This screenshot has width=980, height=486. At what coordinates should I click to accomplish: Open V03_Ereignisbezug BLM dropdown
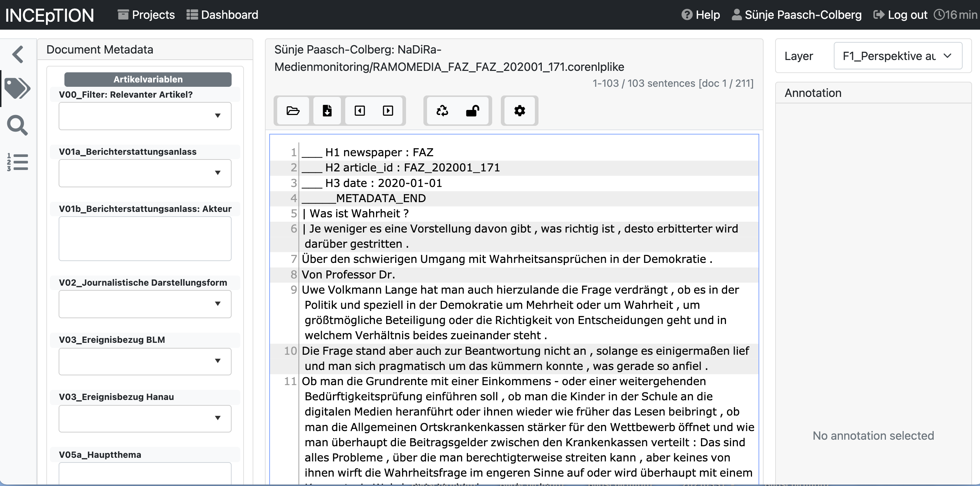pyautogui.click(x=145, y=361)
